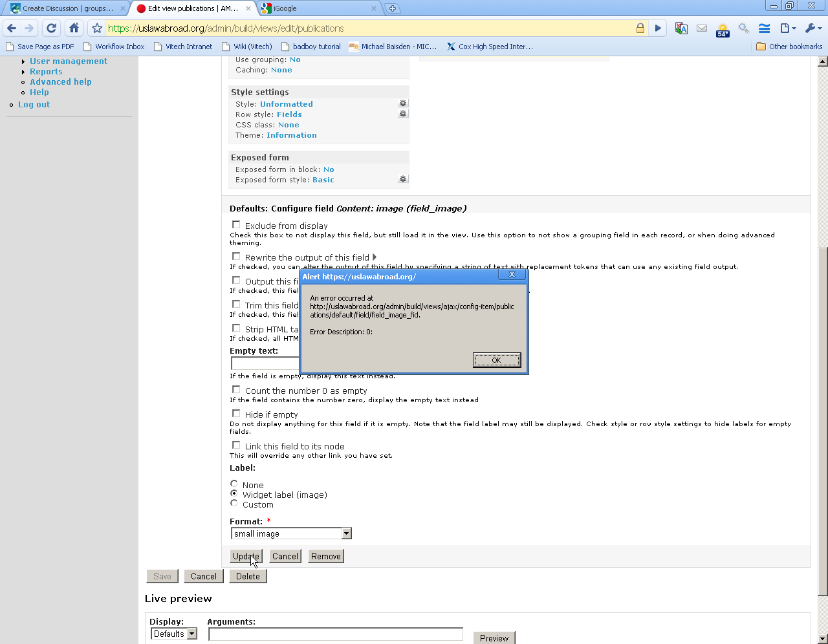Screen dimensions: 828x644
Task: Select the Custom label radio button
Action: (234, 504)
